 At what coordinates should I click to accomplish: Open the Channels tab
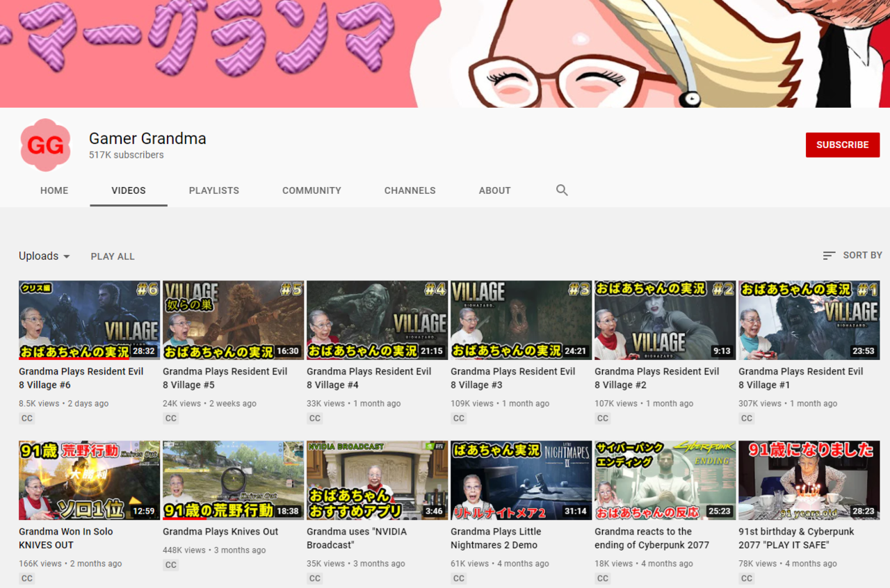pyautogui.click(x=410, y=190)
